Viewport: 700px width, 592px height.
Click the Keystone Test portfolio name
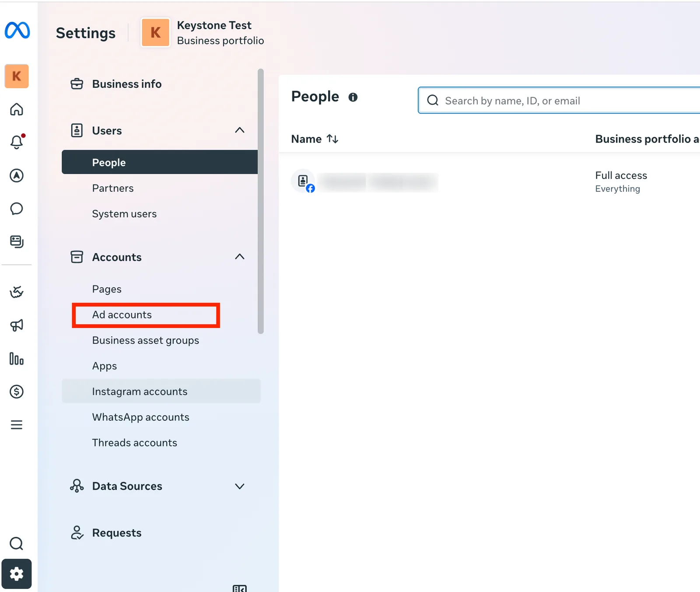214,25
